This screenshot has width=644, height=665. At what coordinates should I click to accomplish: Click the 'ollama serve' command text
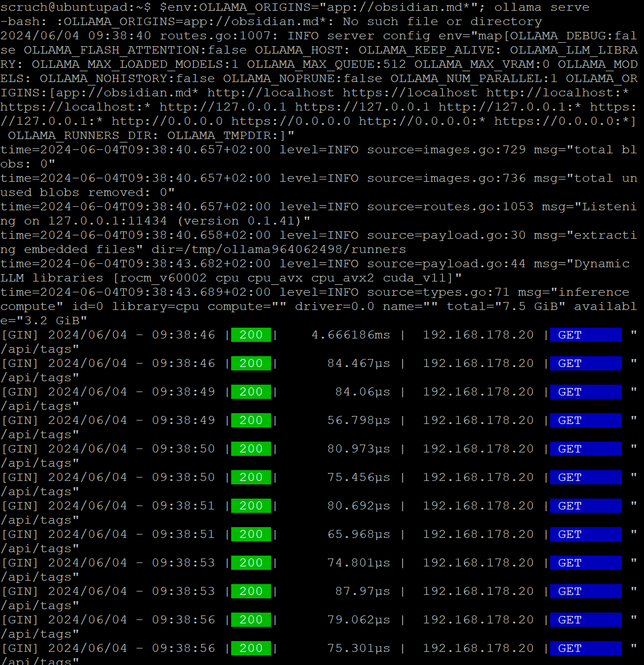click(542, 7)
